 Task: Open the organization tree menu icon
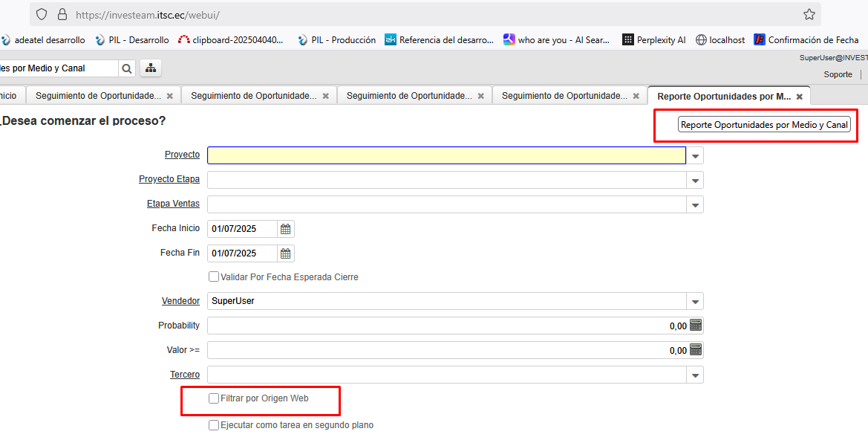pyautogui.click(x=151, y=68)
